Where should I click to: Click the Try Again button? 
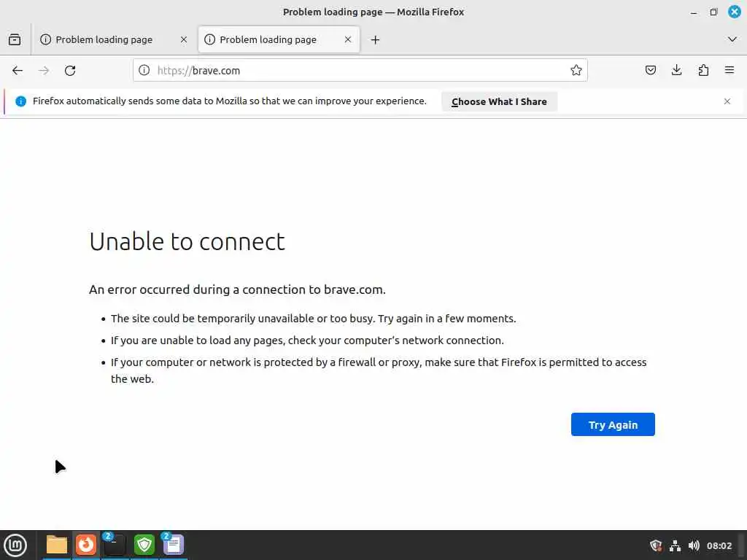pyautogui.click(x=613, y=424)
